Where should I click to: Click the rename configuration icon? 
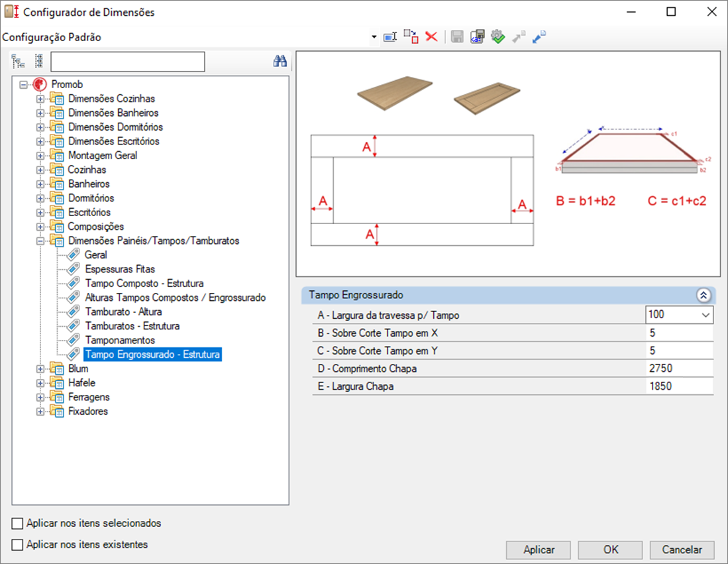pos(390,37)
